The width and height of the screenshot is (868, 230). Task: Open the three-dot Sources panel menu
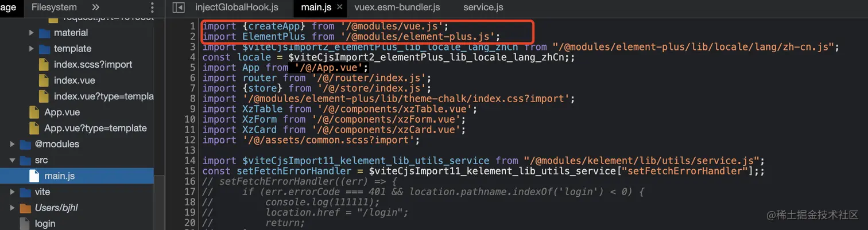[152, 7]
